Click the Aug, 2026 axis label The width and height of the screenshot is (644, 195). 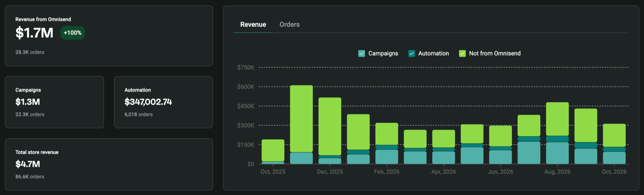(557, 172)
